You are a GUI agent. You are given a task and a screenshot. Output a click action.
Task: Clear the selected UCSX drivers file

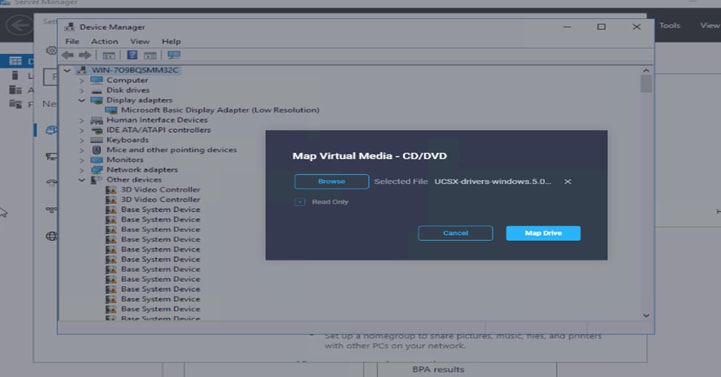coord(568,182)
